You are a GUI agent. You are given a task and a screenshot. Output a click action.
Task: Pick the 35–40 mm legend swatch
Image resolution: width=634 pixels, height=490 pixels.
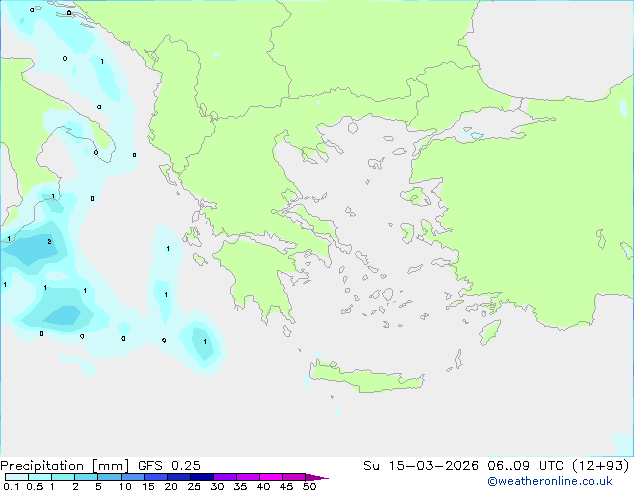[247, 477]
